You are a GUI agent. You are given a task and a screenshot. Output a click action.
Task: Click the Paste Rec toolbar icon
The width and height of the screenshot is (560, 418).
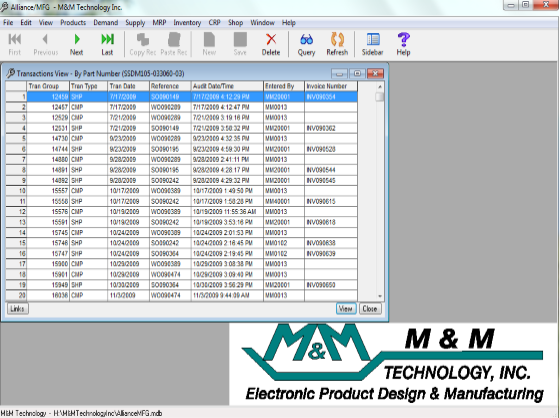[x=174, y=44]
